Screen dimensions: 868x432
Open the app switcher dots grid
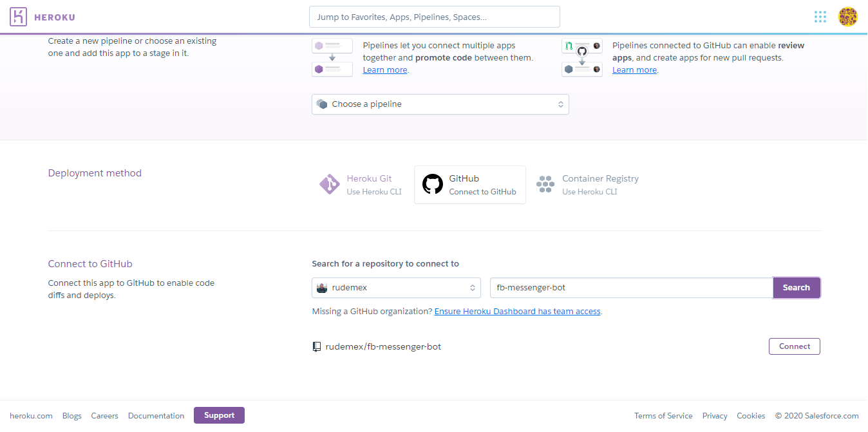pos(820,17)
